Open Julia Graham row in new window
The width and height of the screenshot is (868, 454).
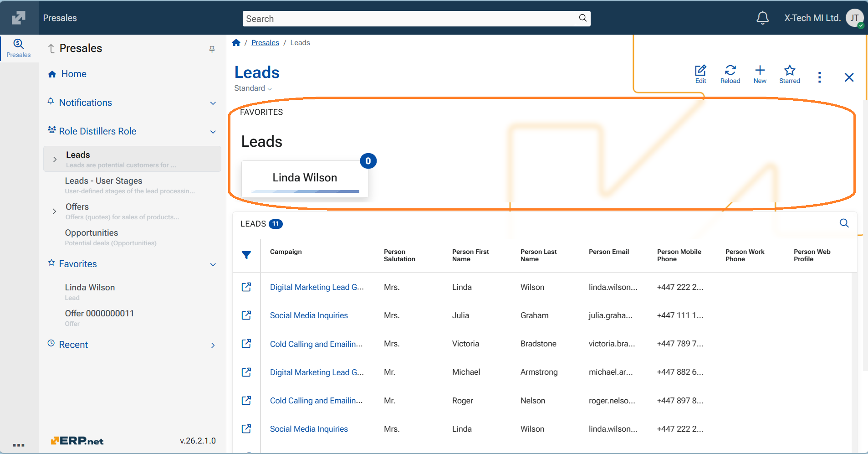coord(246,315)
